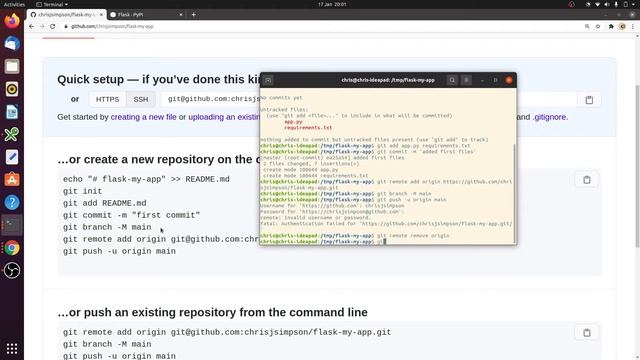The image size is (640, 360).
Task: Click requirements.txt in terminal untracked files
Action: pos(308,128)
